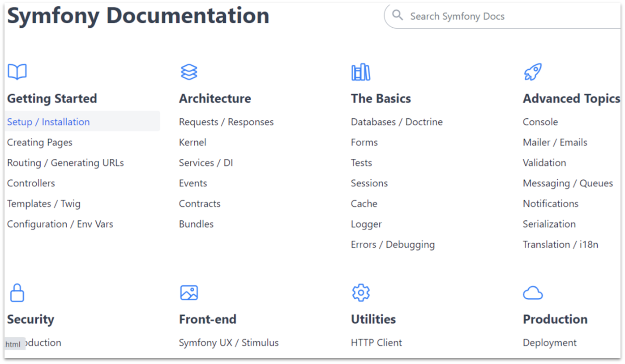Go to Services / DI page
The image size is (625, 364).
pyautogui.click(x=206, y=163)
